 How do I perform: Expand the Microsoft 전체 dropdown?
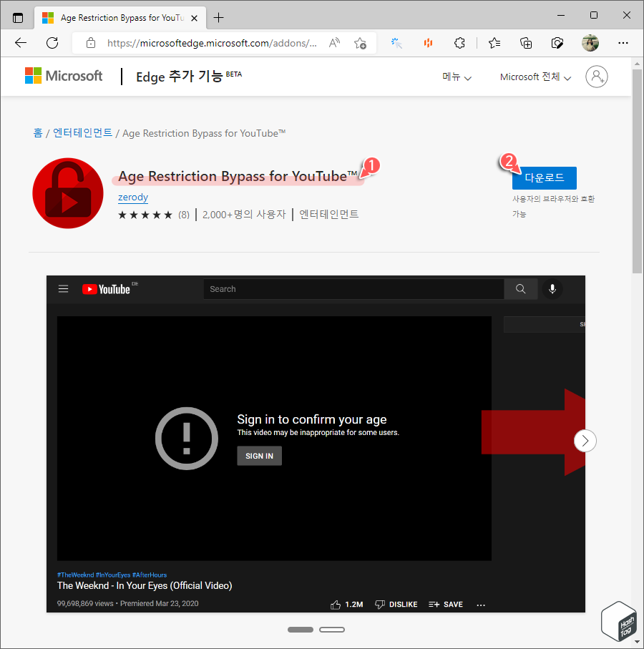click(x=535, y=77)
